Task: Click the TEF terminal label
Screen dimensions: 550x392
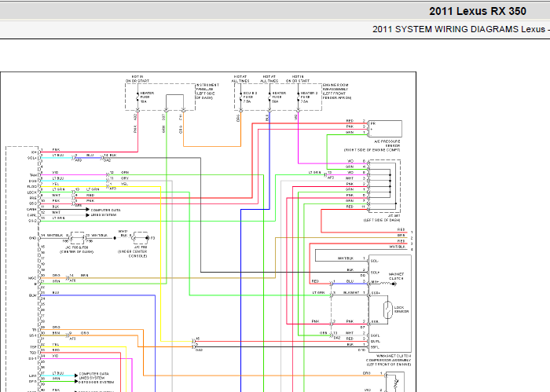Action: pos(33,346)
